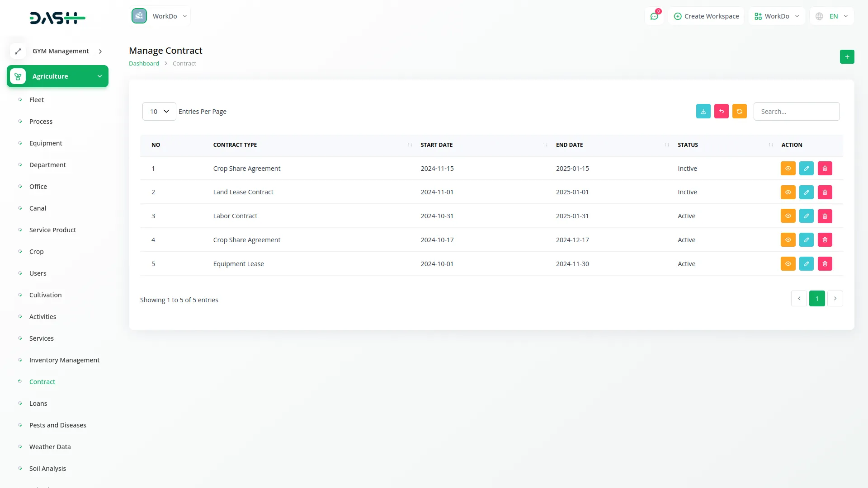
Task: View the Labor Contract details
Action: 788,216
